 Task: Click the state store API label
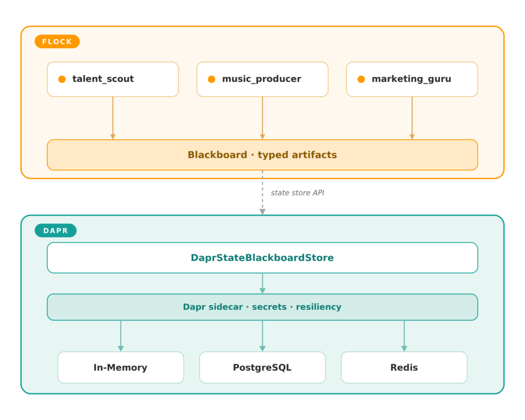(x=297, y=193)
